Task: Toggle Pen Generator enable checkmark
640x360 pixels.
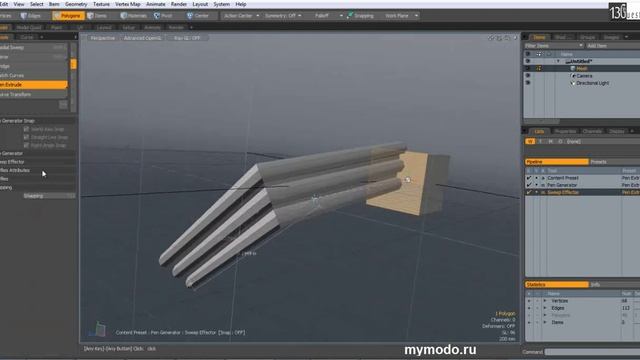Action: (x=529, y=185)
